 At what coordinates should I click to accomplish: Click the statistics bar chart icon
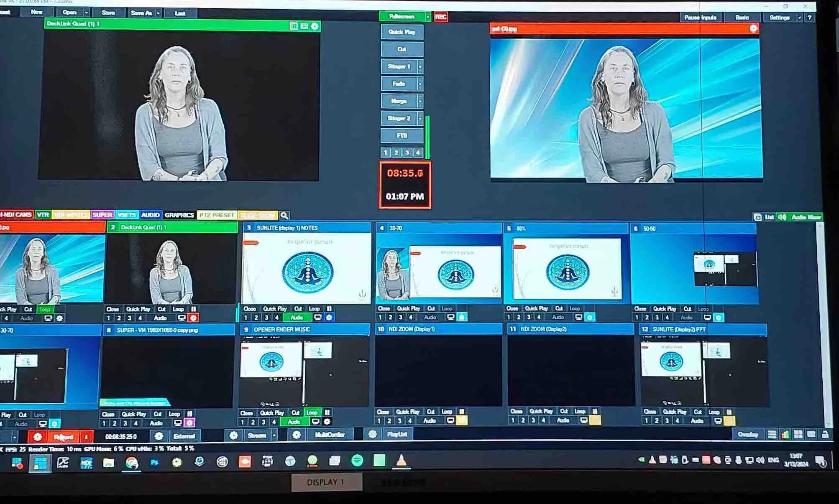pos(785,435)
